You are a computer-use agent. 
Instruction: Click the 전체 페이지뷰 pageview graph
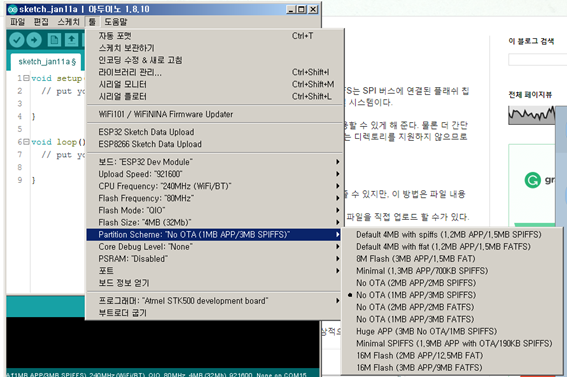532,115
